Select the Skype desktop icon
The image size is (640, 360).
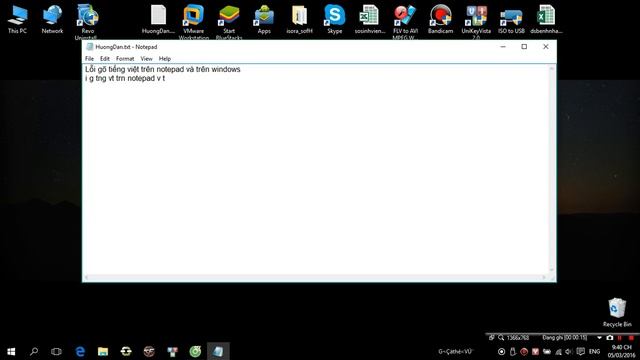click(x=335, y=19)
